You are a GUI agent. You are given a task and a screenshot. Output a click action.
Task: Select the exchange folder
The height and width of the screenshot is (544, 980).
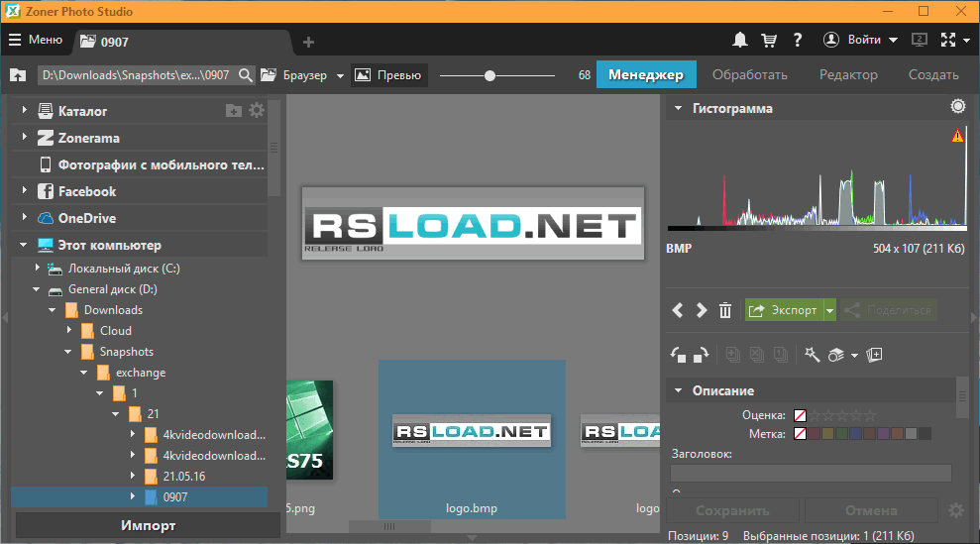tap(140, 373)
